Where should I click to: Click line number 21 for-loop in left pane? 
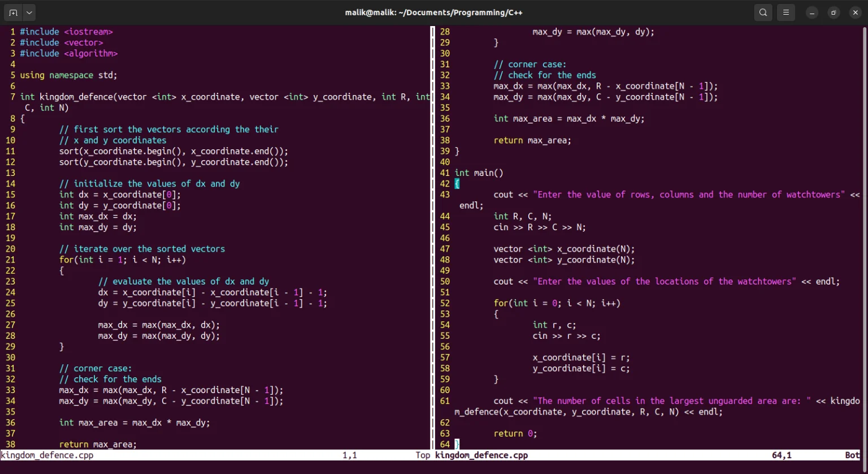[x=11, y=260]
